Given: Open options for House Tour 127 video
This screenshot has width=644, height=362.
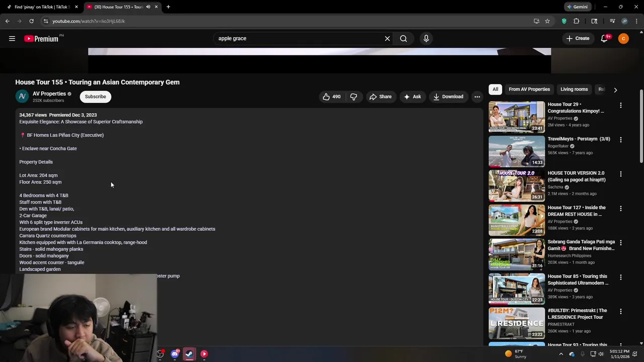Looking at the screenshot, I should point(620,208).
